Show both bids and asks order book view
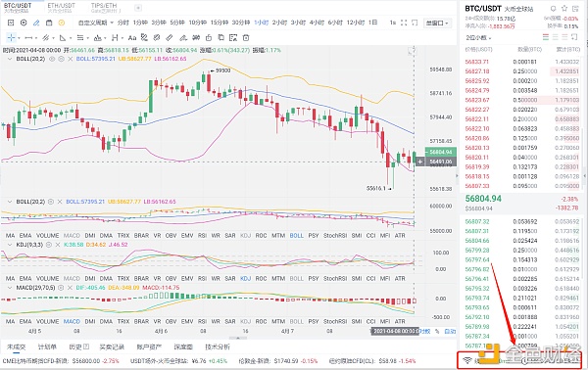This screenshot has width=588, height=370. coord(546,37)
